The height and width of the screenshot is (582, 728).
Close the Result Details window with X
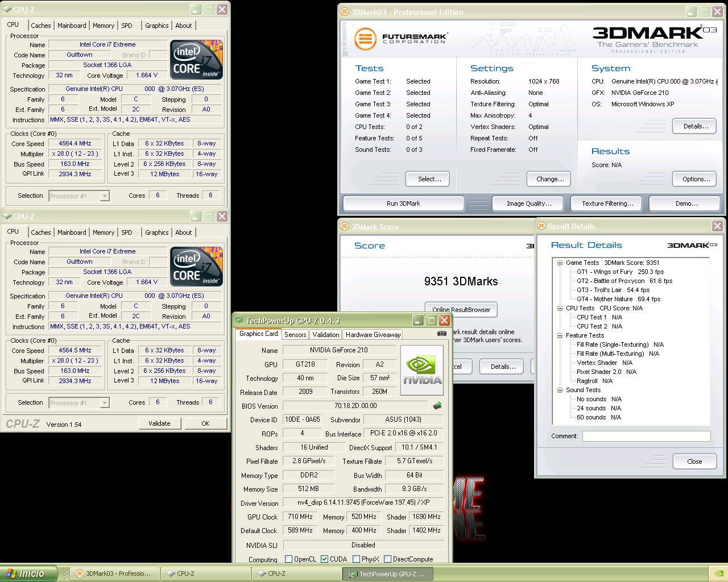pyautogui.click(x=717, y=226)
